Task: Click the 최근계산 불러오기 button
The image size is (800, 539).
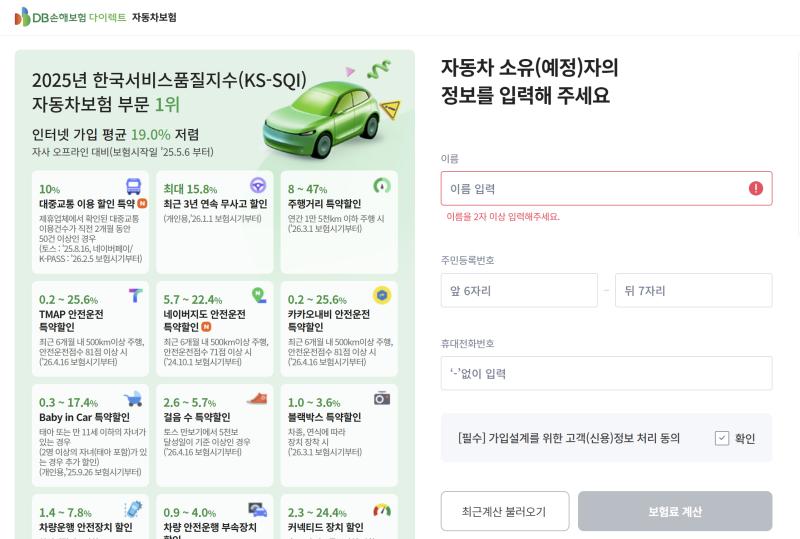Action: point(505,511)
